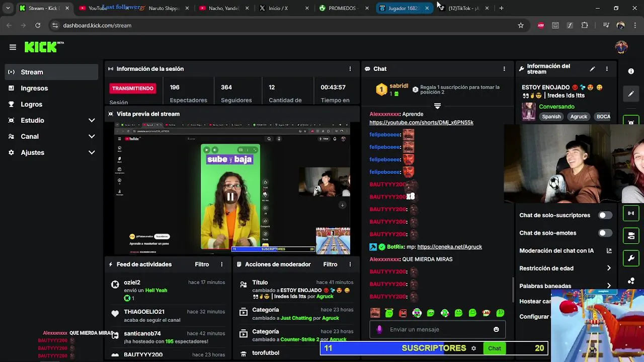Expand the Canal sidebar section
Viewport: 644px width, 362px height.
[x=92, y=136]
